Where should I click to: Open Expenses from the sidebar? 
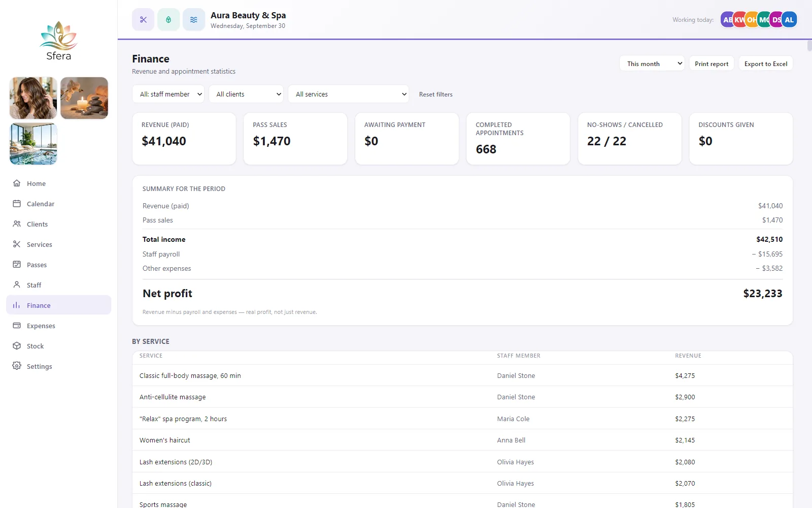click(x=59, y=326)
